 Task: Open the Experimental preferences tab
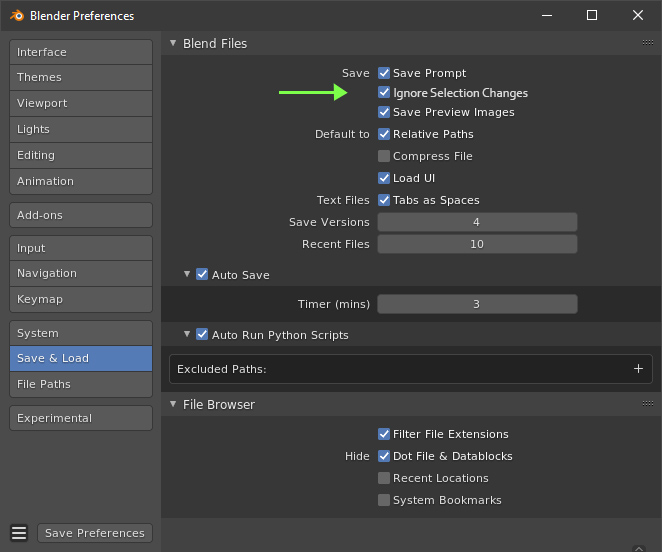(x=81, y=418)
